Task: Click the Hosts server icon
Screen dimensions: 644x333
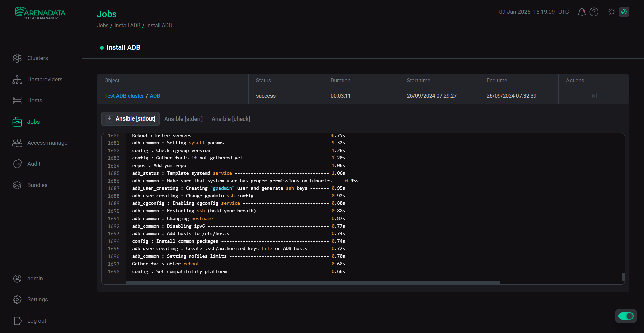Action: (x=17, y=101)
